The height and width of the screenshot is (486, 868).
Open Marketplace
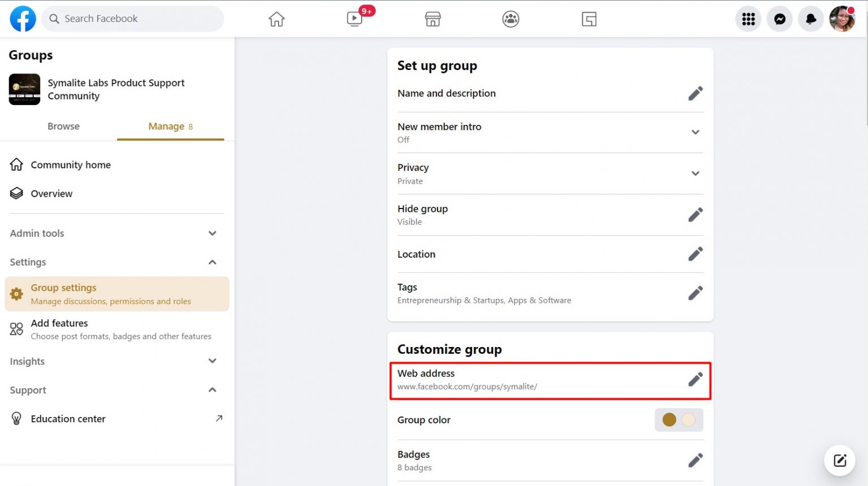click(x=432, y=19)
